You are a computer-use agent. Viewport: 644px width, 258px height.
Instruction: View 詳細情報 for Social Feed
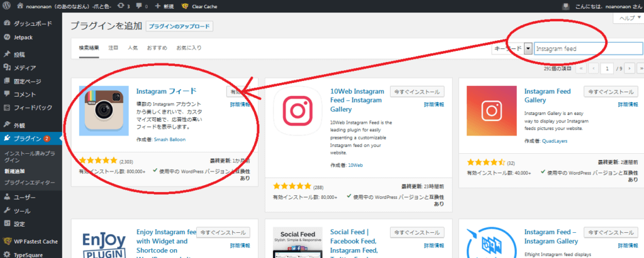point(434,245)
